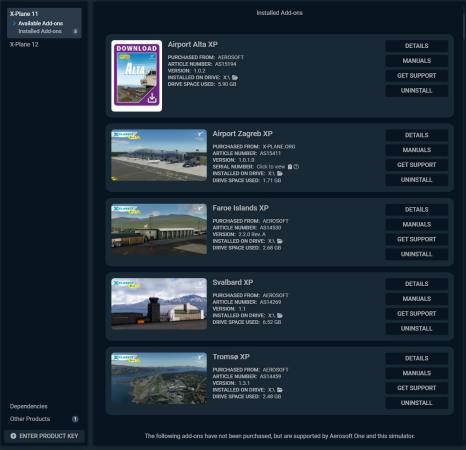
Task: Click Airport Alta XP download cover image
Action: pyautogui.click(x=137, y=76)
